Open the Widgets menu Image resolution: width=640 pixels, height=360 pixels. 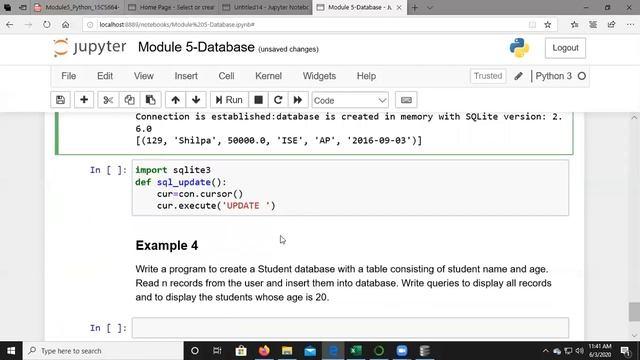[319, 76]
